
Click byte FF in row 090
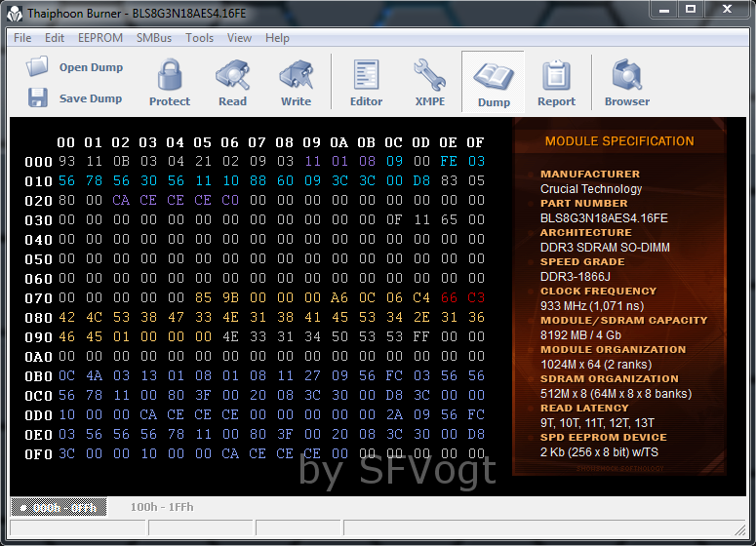pos(420,336)
